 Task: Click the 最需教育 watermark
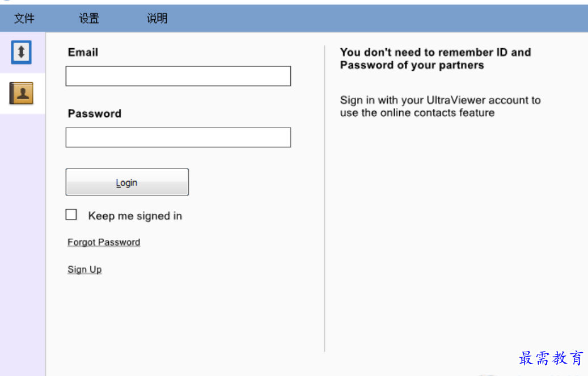(551, 358)
